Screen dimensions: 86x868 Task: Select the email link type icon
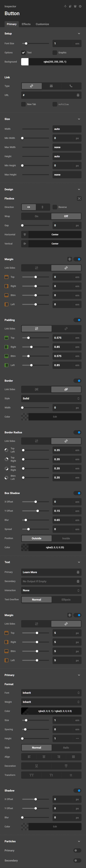51,86
